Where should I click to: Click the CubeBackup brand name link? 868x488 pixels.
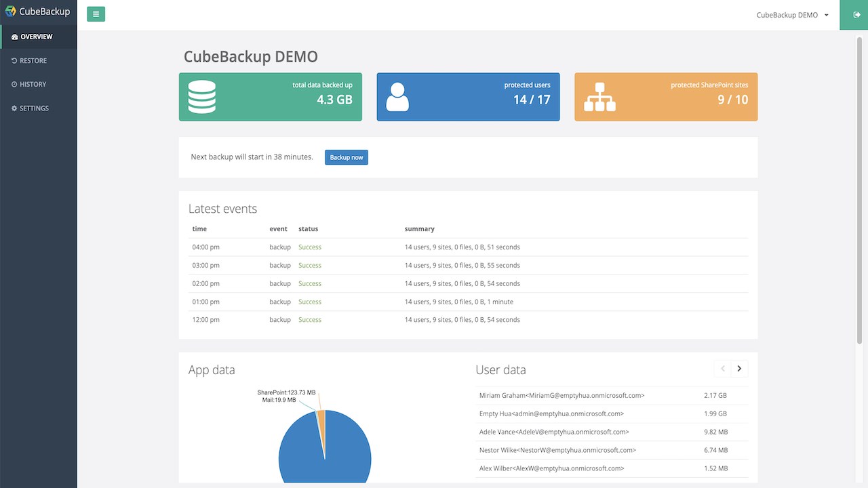[44, 11]
